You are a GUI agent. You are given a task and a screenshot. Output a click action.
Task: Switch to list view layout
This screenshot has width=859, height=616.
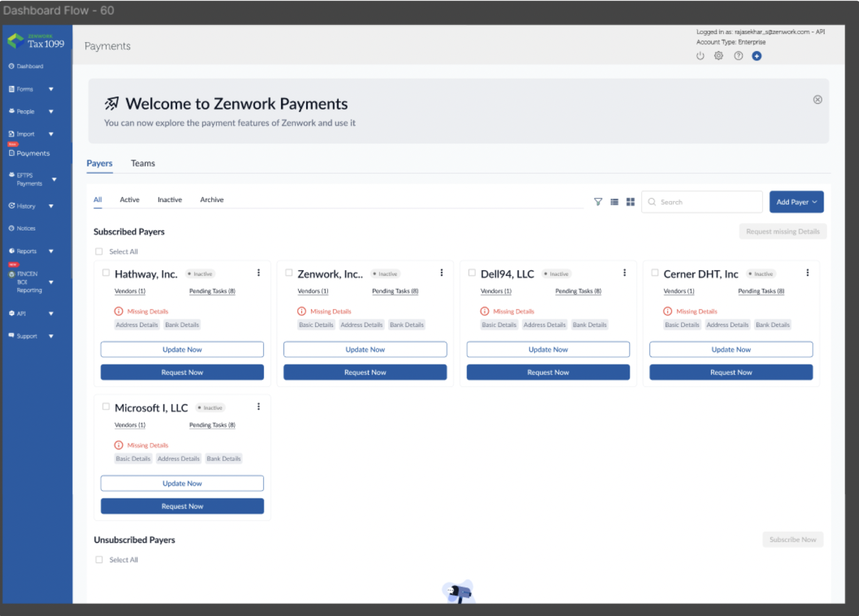coord(614,201)
